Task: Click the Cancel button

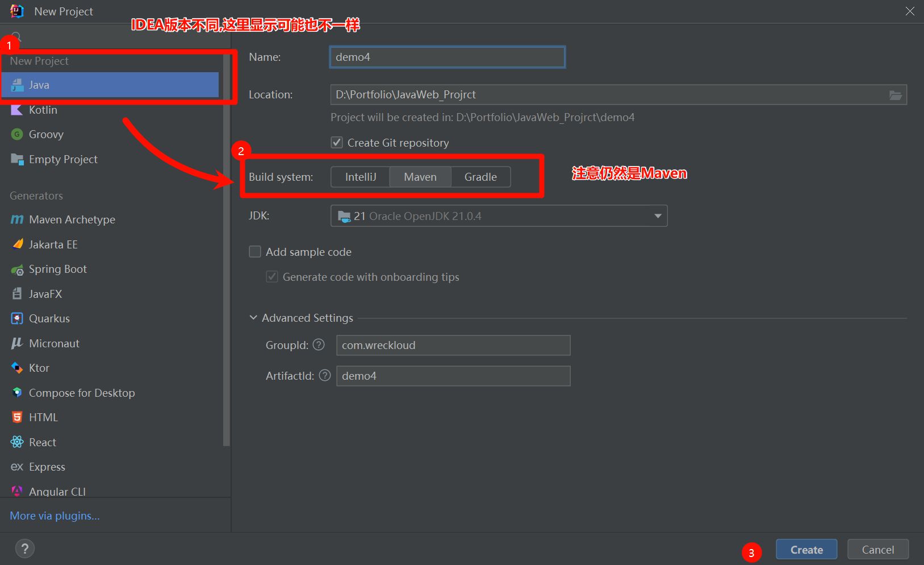Action: pyautogui.click(x=878, y=550)
